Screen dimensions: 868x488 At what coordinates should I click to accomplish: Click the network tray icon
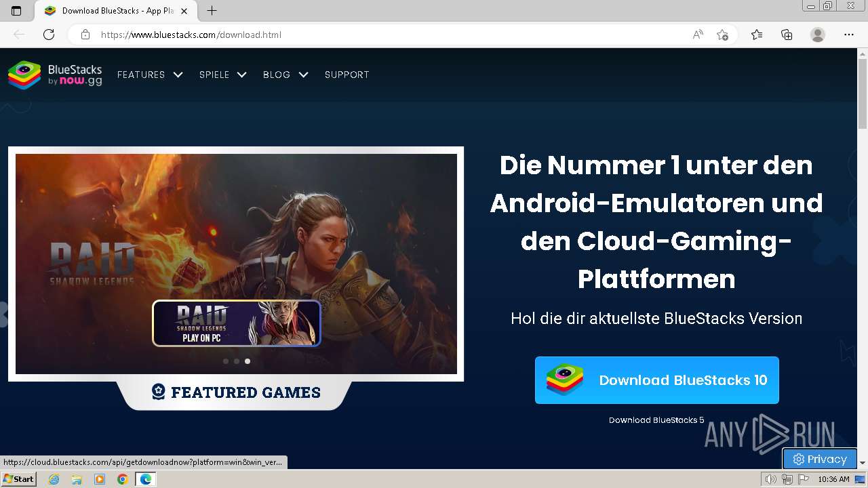(787, 479)
